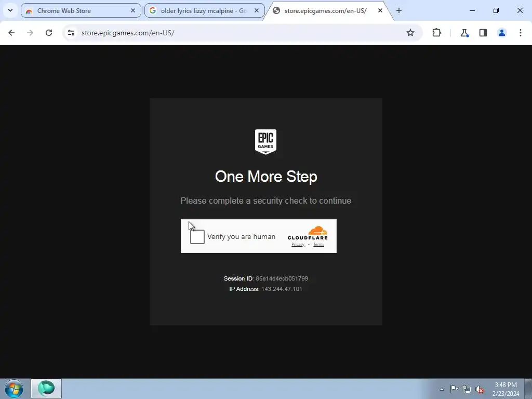Image resolution: width=532 pixels, height=399 pixels.
Task: Bookmark this page with star icon
Action: [410, 33]
